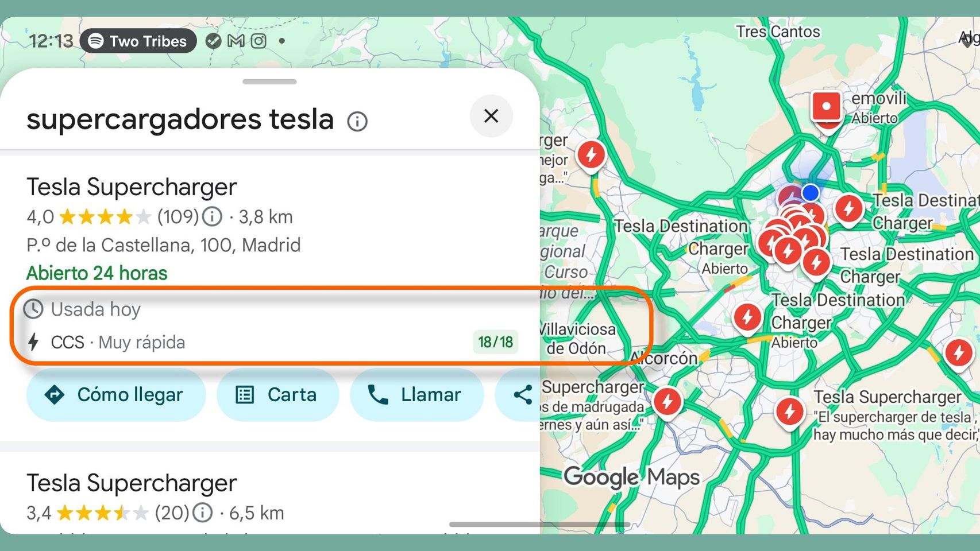The image size is (980, 551).
Task: Tap the checkmark notification icon in status bar
Action: coord(213,41)
